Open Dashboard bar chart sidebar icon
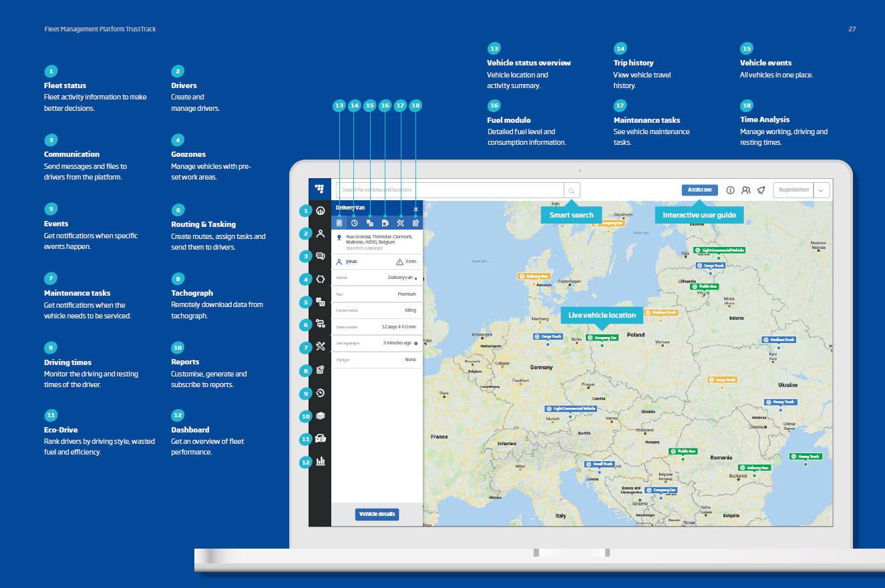 click(321, 461)
